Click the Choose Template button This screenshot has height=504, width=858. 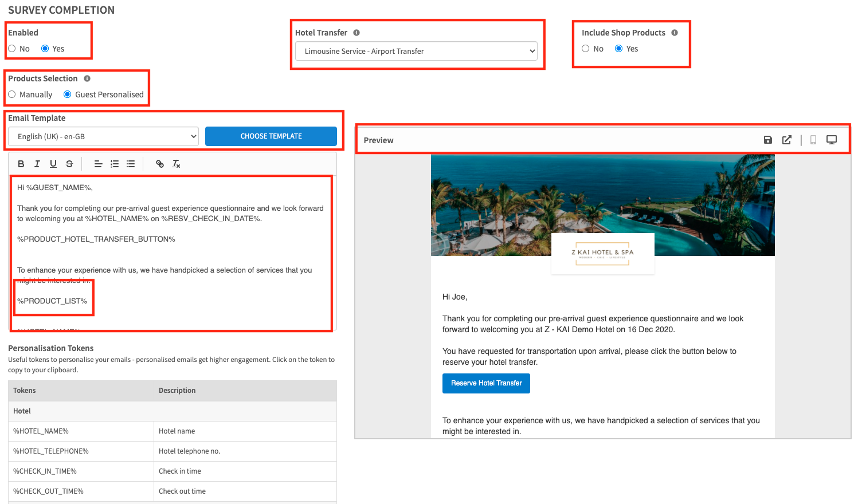click(x=271, y=136)
